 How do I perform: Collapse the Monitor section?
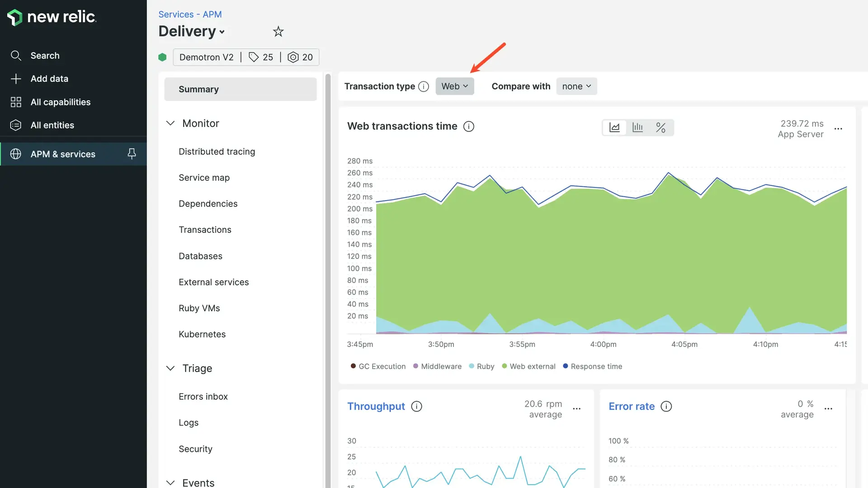(x=170, y=123)
